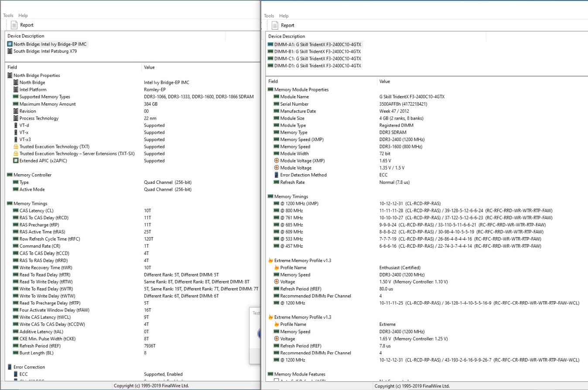Click the icon next to VT-x3
588x390 pixels.
[x=16, y=140]
